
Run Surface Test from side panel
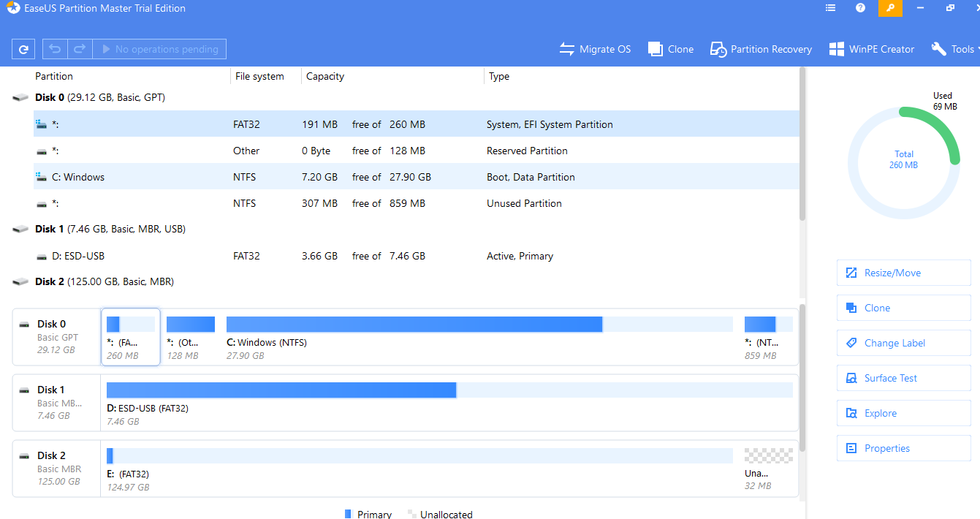click(903, 378)
